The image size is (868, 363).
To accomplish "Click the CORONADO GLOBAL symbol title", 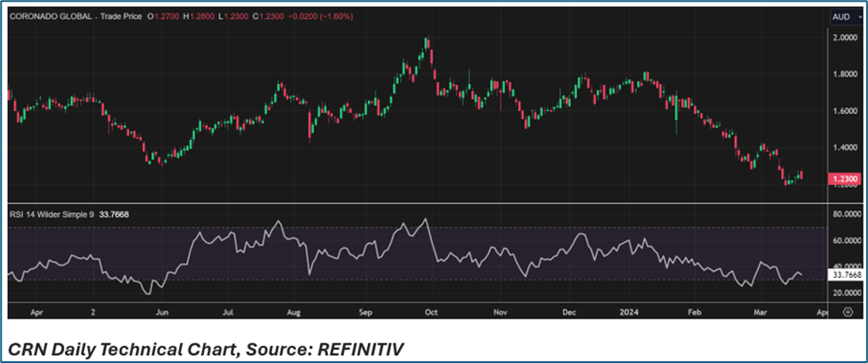I will (48, 16).
